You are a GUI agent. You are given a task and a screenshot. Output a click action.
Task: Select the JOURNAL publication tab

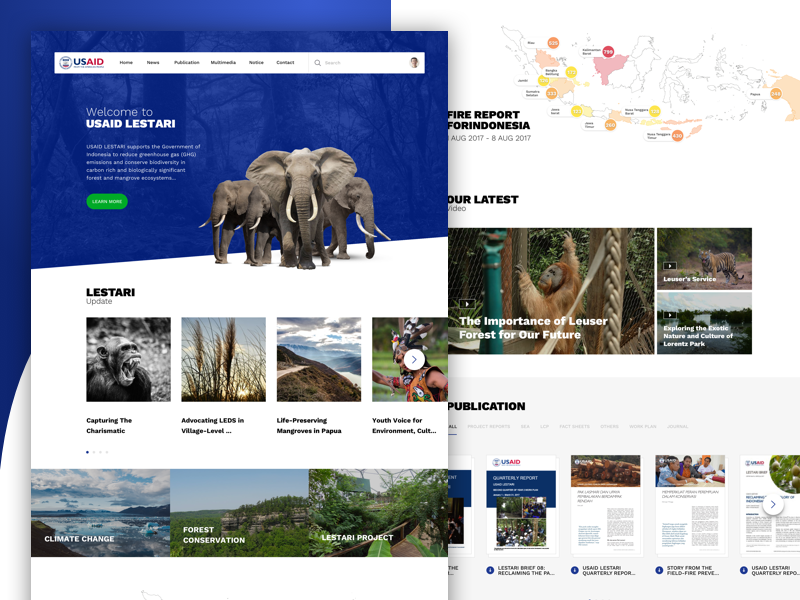pos(678,426)
